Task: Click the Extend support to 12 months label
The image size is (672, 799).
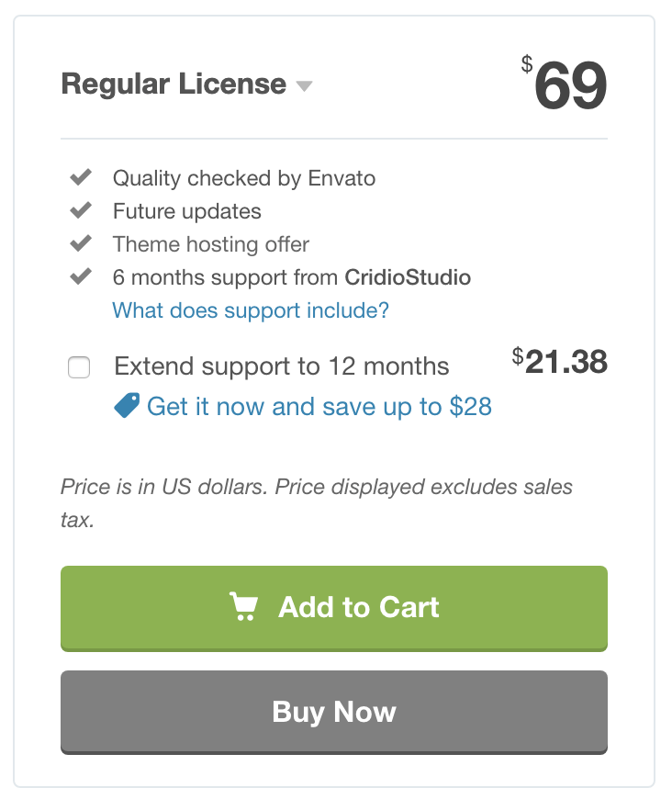Action: 281,366
